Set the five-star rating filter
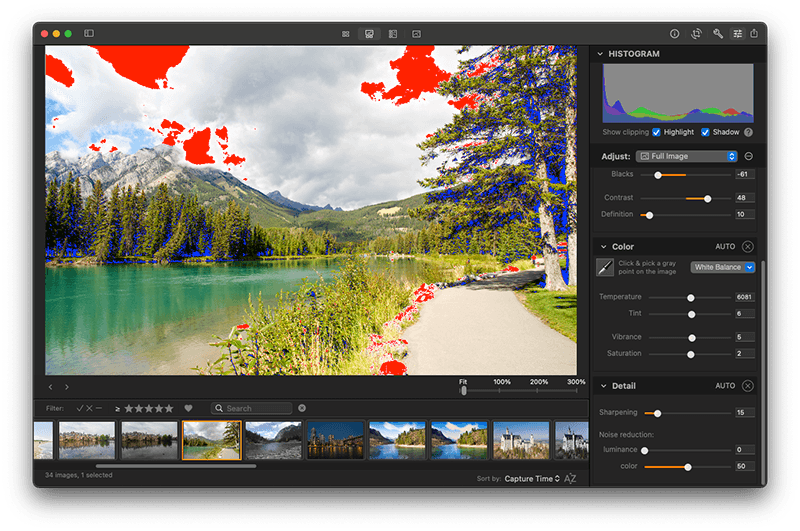 (149, 409)
